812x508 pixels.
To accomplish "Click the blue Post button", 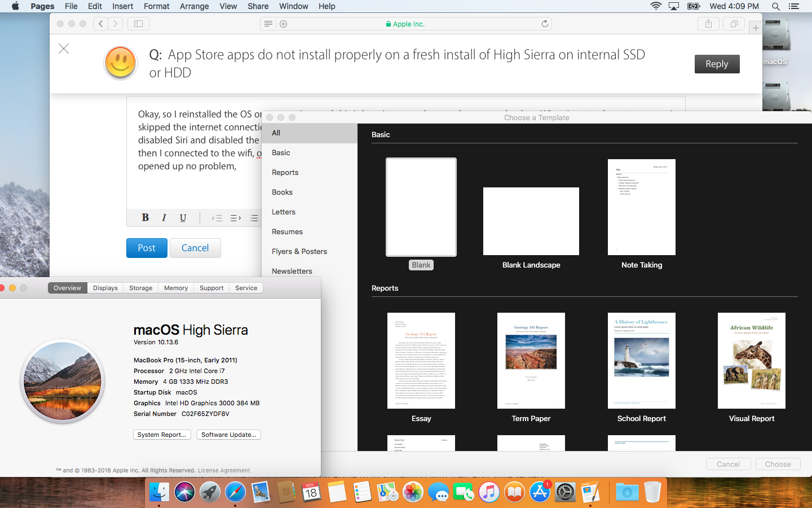I will click(147, 248).
